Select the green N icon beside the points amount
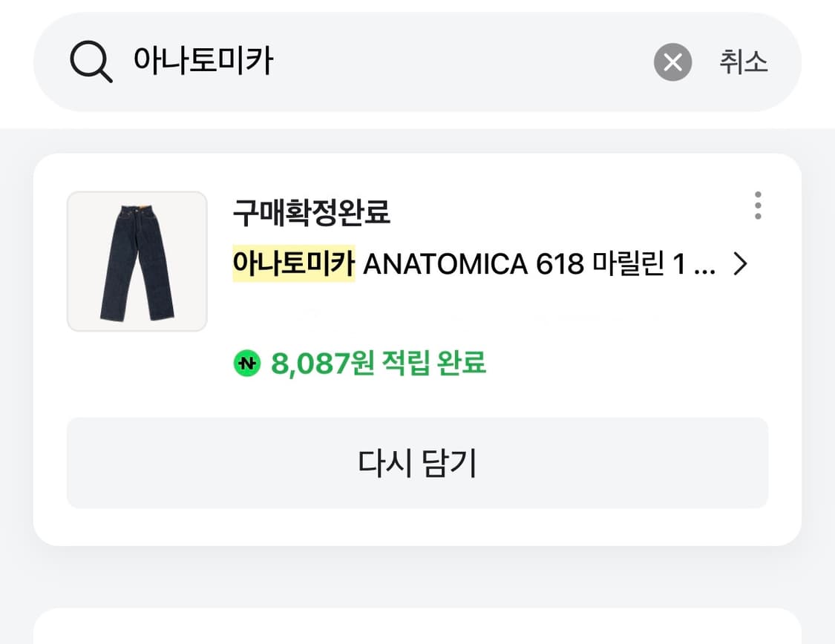This screenshot has width=835, height=644. pyautogui.click(x=246, y=363)
